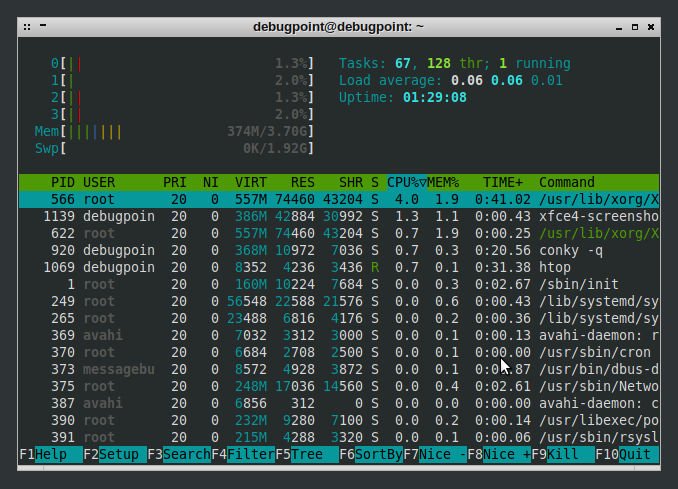Image resolution: width=678 pixels, height=489 pixels.
Task: Open F2 Setup in the function bar
Action: point(111,455)
